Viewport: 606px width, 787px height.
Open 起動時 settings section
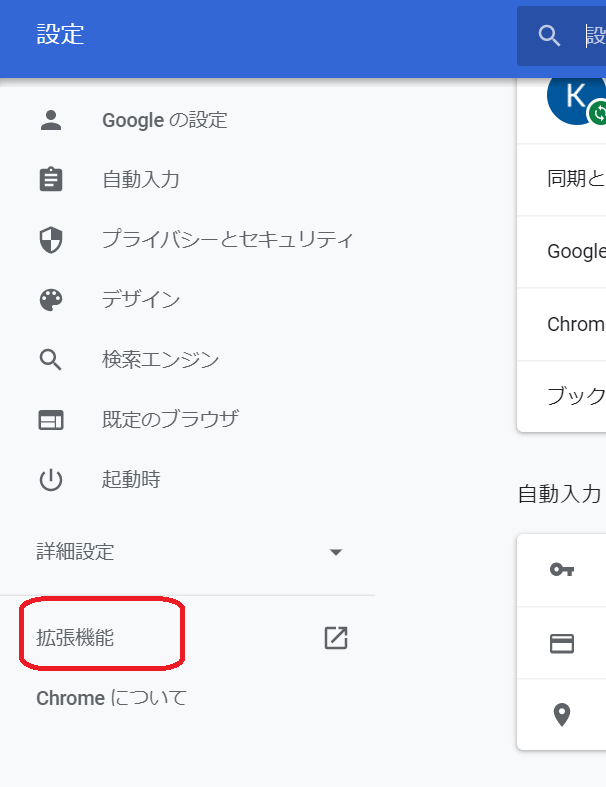click(131, 479)
